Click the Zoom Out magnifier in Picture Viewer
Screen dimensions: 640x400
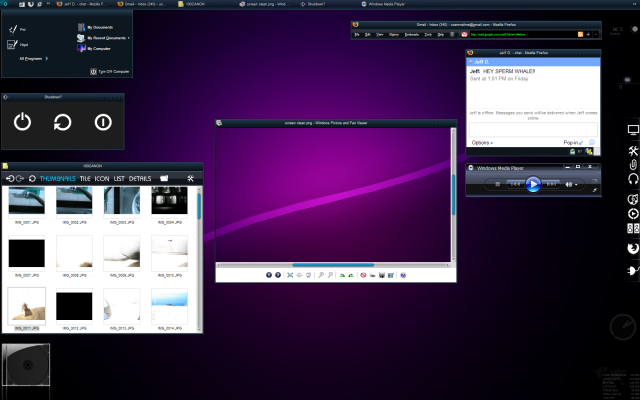click(330, 275)
